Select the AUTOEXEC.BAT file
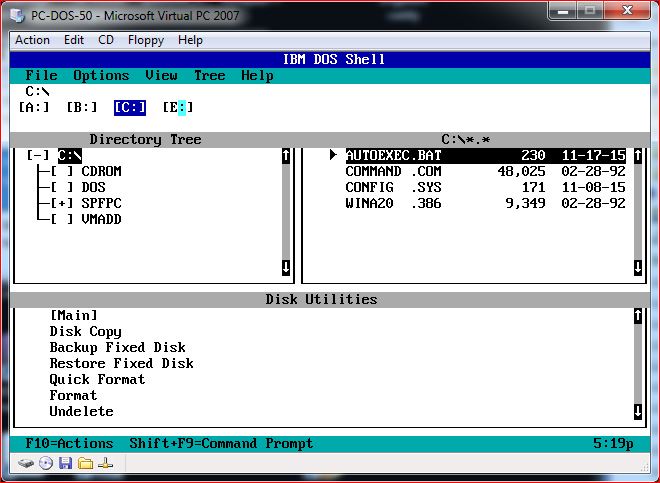 (486, 155)
